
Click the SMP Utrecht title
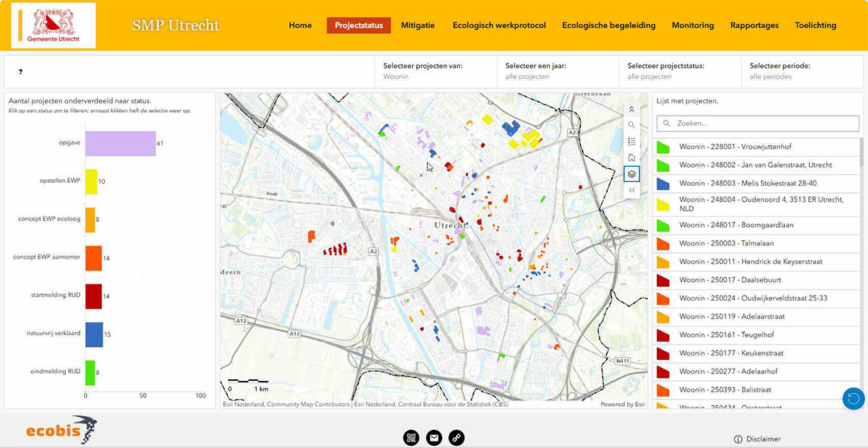point(176,25)
